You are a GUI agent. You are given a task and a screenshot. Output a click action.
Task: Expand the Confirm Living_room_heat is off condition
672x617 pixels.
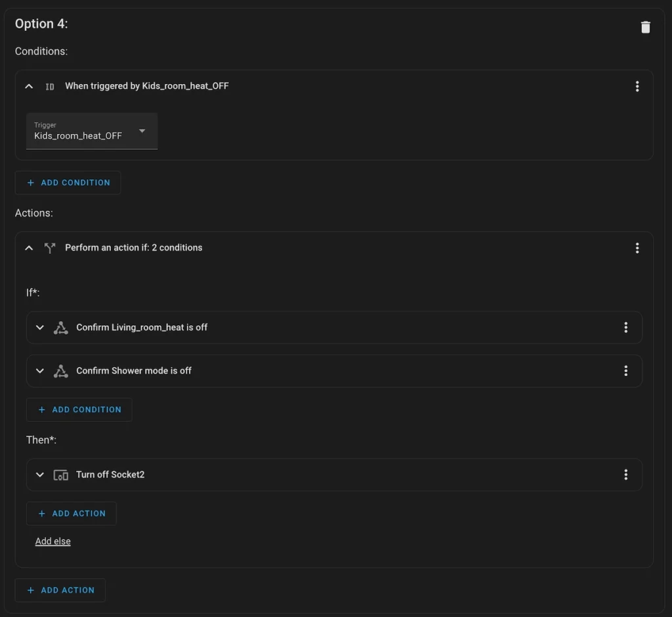pyautogui.click(x=40, y=328)
